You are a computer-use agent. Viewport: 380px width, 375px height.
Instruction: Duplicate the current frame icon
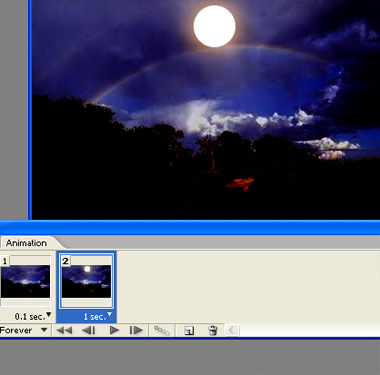pos(189,331)
